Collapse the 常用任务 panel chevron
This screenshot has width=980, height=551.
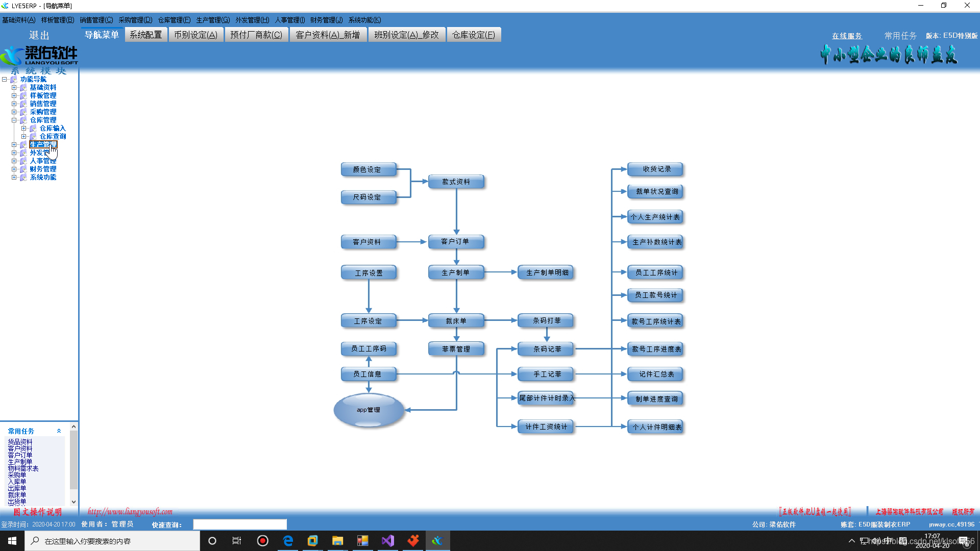point(59,431)
